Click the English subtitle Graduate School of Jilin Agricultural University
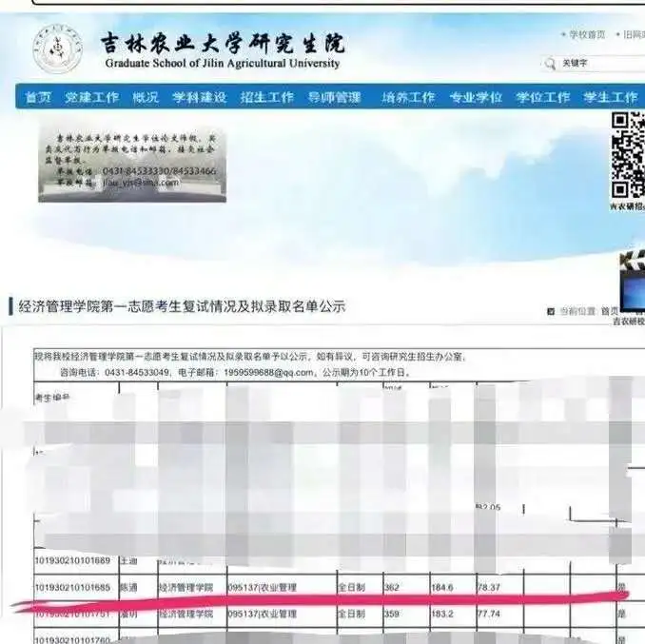Viewport: 645px width, 644px height. [x=223, y=64]
